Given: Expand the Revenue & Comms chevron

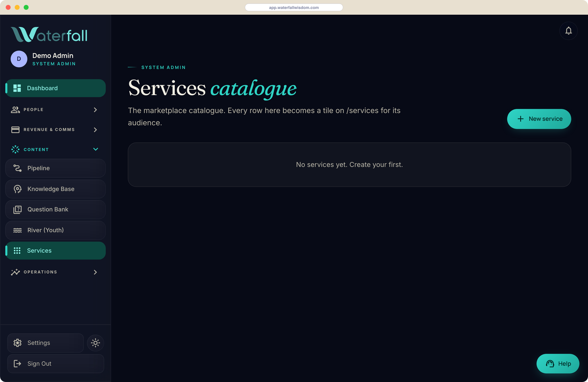Looking at the screenshot, I should click(95, 130).
